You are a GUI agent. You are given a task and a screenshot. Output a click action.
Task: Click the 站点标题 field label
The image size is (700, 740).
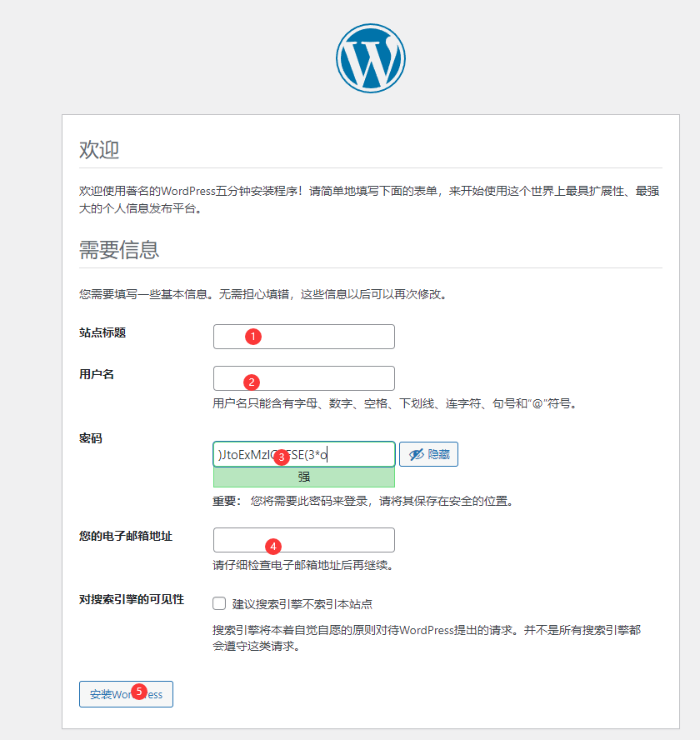pyautogui.click(x=102, y=332)
